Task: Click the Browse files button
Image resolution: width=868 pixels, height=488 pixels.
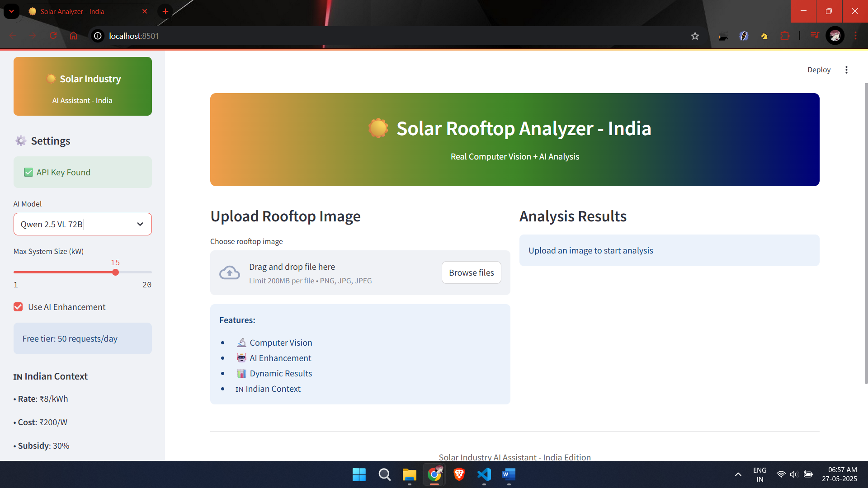Action: pos(471,272)
